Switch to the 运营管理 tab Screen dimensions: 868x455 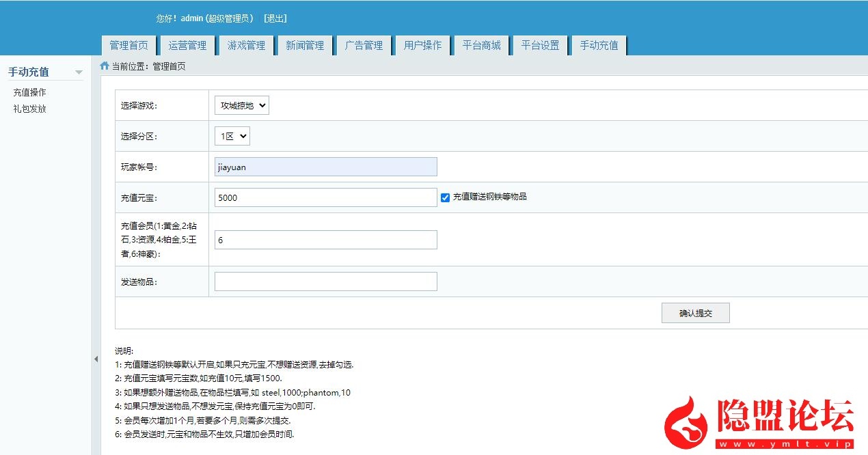tap(187, 45)
